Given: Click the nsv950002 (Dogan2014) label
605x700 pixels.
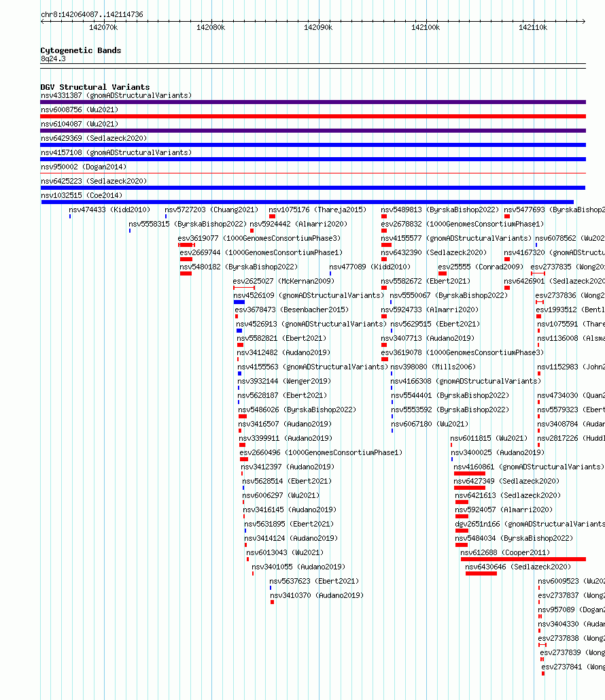Looking at the screenshot, I should pyautogui.click(x=84, y=167).
